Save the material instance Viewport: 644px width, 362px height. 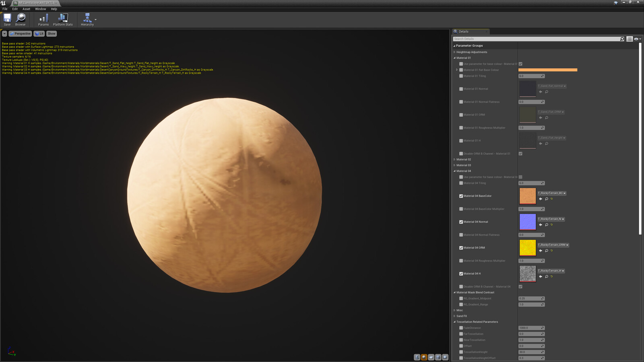[7, 19]
